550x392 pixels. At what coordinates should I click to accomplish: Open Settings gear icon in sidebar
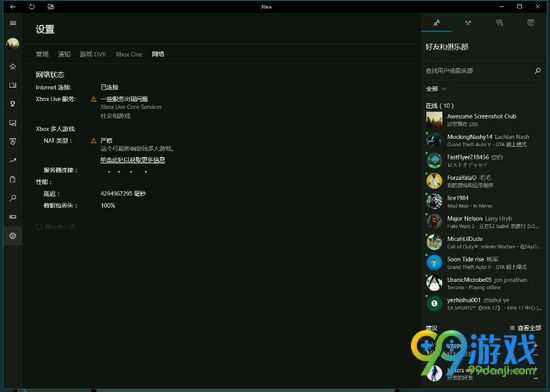(13, 236)
